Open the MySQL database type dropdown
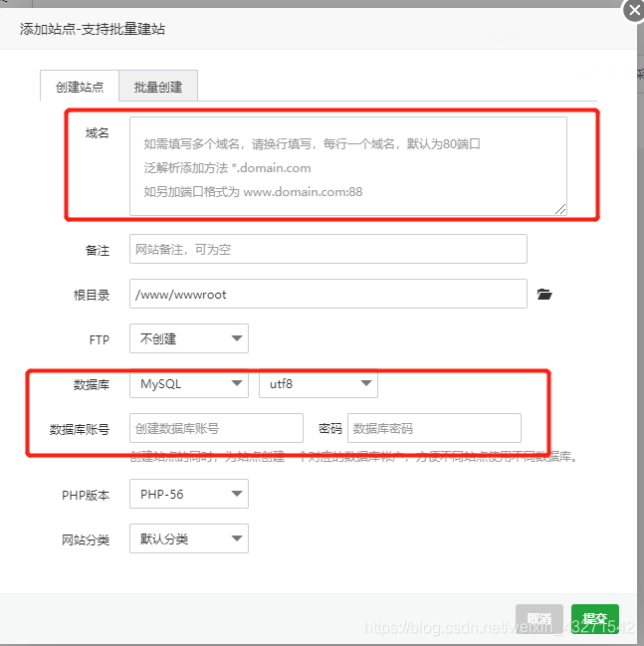The height and width of the screenshot is (646, 644). tap(189, 383)
